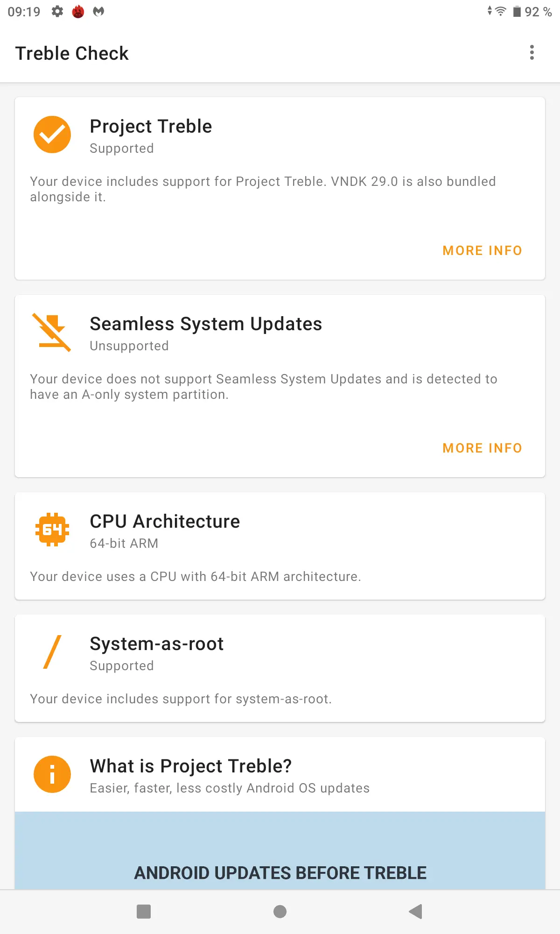Tap the battery status icon

[x=517, y=11]
